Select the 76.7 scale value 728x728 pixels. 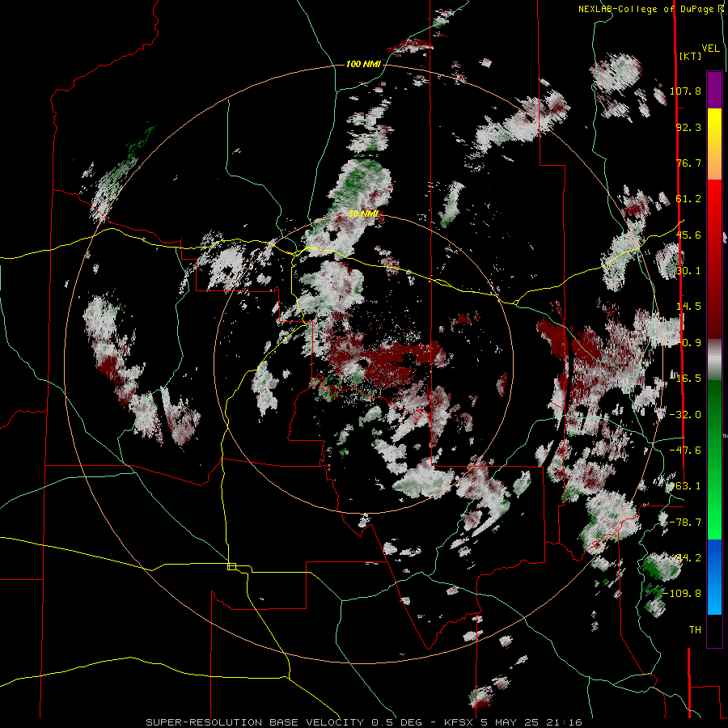[688, 163]
